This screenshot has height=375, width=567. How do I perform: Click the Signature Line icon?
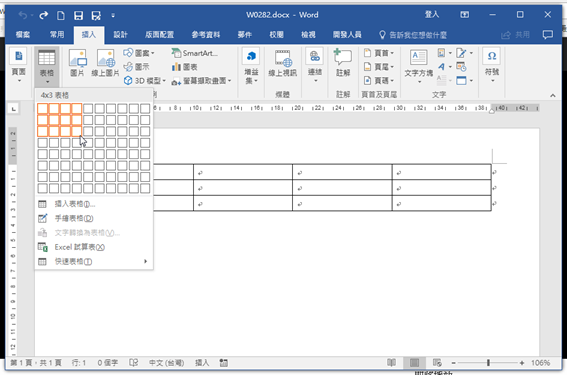tap(461, 53)
